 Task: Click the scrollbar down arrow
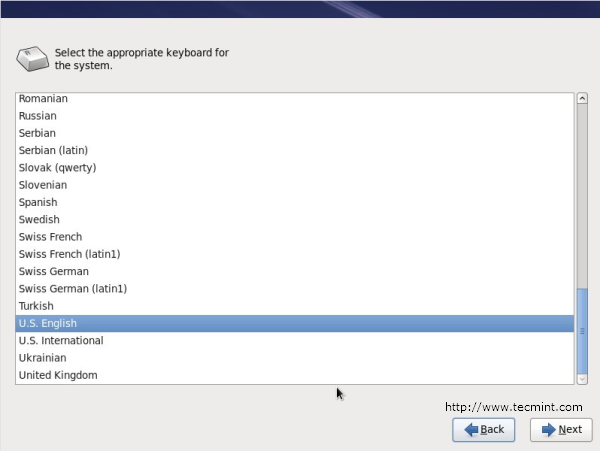tap(582, 379)
